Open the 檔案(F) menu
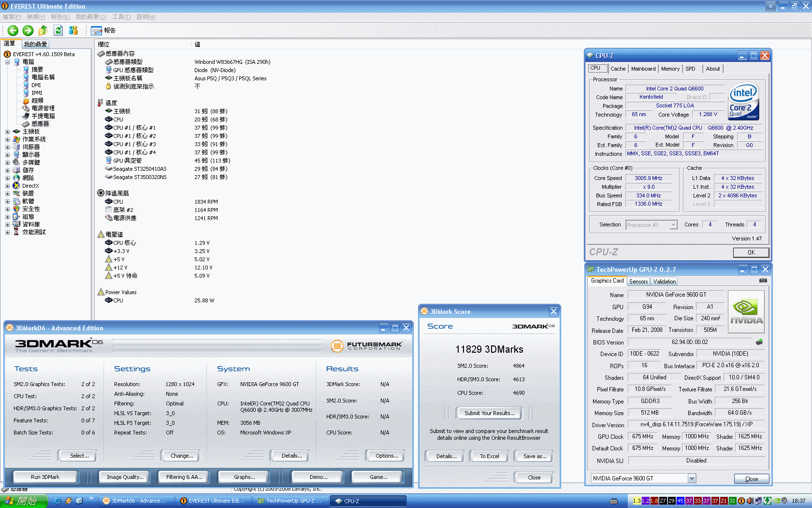 12,17
